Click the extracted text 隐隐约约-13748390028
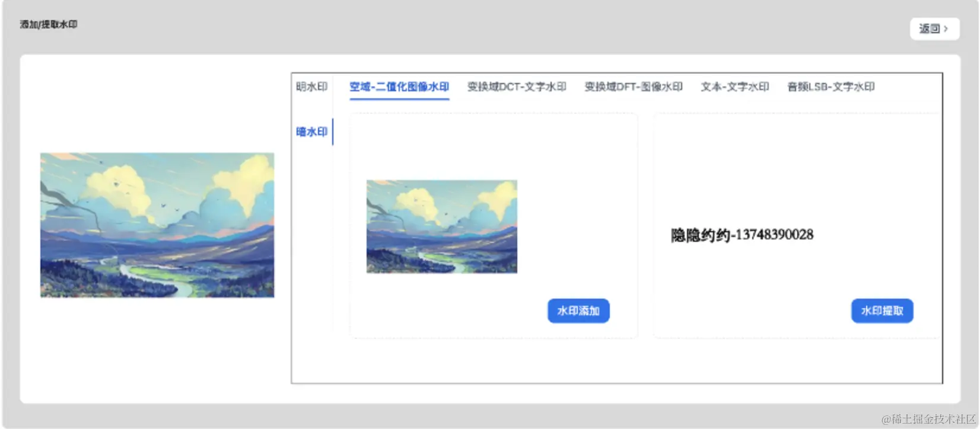The image size is (980, 429). point(742,235)
